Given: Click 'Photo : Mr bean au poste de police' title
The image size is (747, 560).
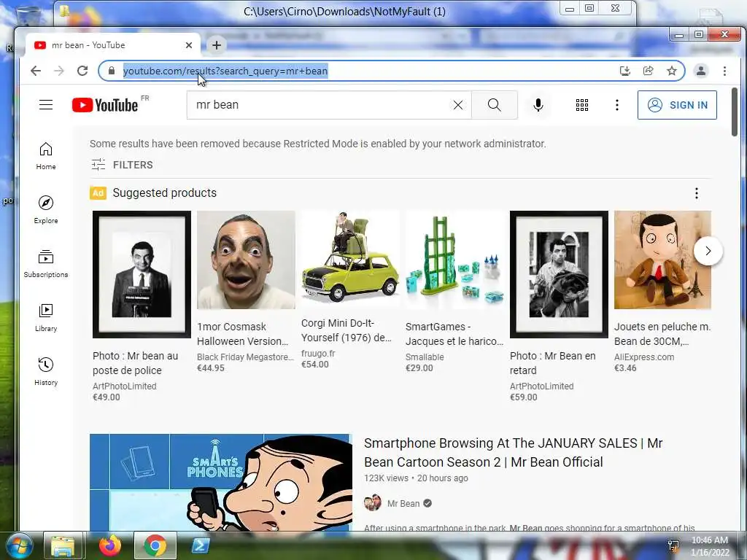Looking at the screenshot, I should coord(135,363).
